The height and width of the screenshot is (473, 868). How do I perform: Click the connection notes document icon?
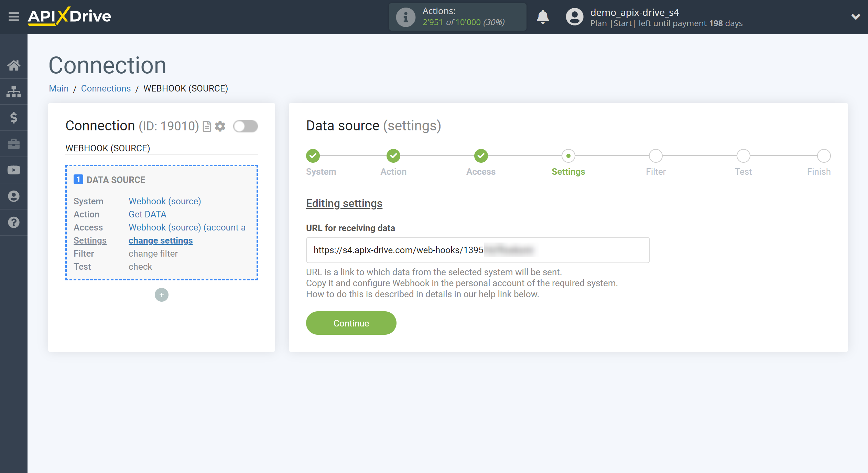tap(207, 126)
